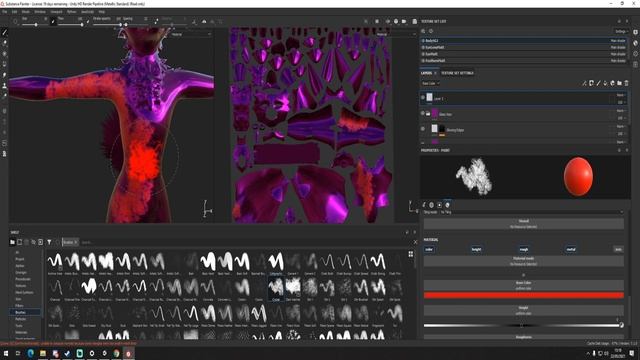Open the Edit menu
This screenshot has width=640, height=360.
tap(14, 12)
